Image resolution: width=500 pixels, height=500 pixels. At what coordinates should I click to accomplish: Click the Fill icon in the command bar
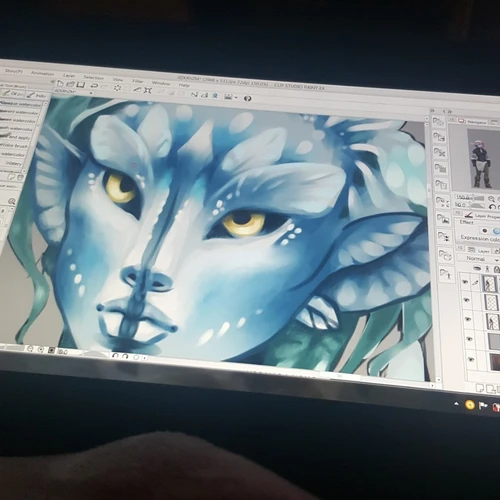coord(137,89)
